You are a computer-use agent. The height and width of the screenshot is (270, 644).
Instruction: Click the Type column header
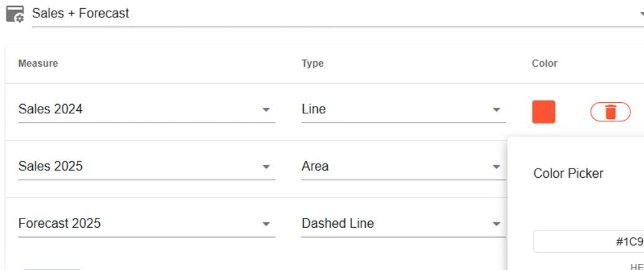tap(312, 63)
